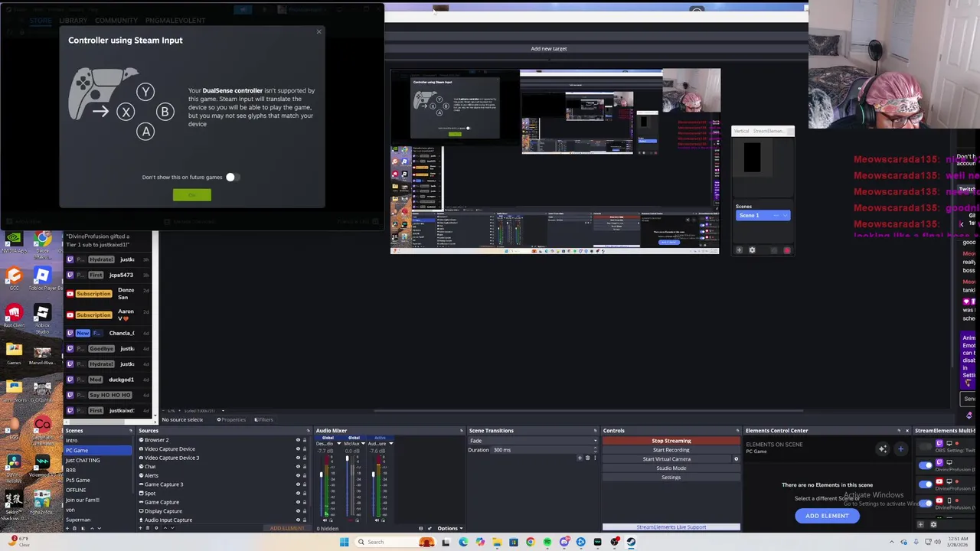
Task: Toggle OBS Setting Twitch multi-stream switch
Action: [925, 446]
